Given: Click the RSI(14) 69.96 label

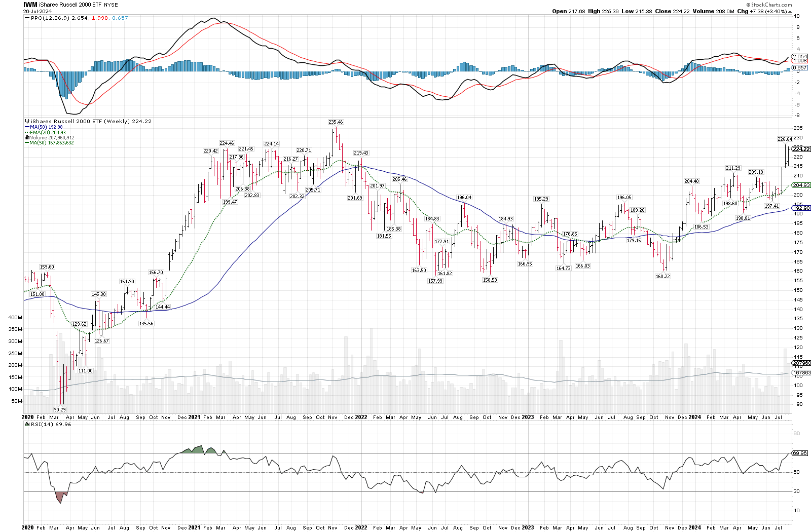Looking at the screenshot, I should (x=51, y=424).
